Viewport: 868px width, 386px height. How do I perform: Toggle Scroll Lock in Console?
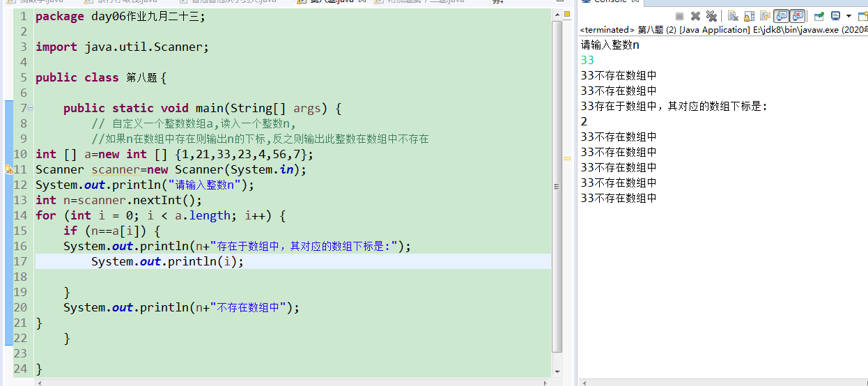click(x=749, y=16)
